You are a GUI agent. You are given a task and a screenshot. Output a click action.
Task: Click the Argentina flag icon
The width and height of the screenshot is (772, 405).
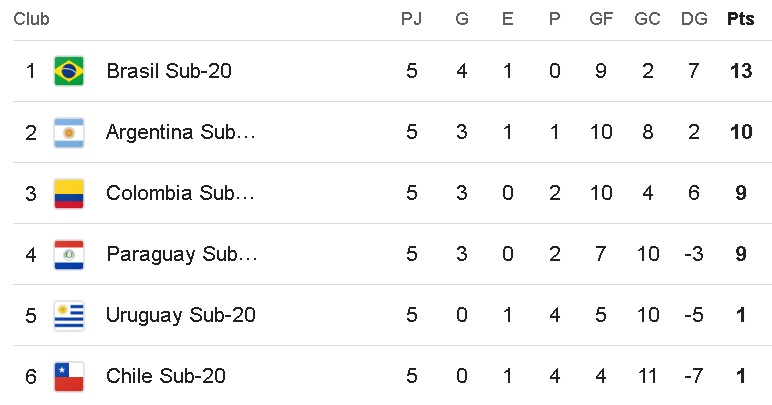(69, 132)
